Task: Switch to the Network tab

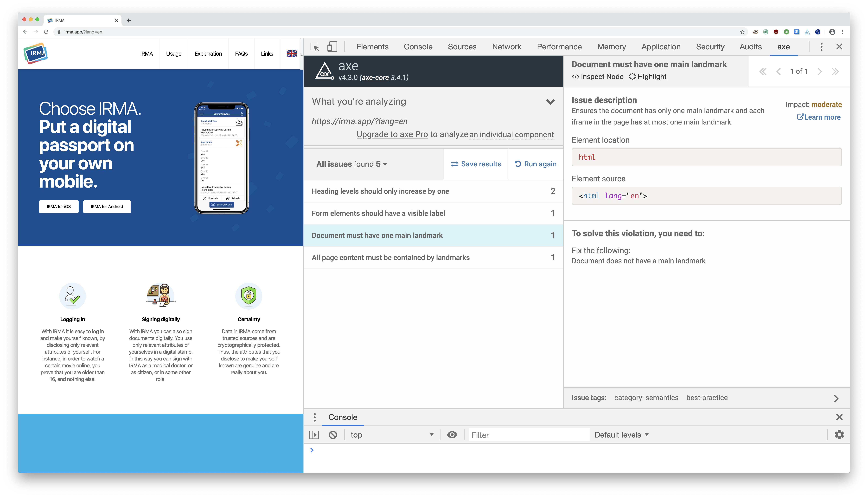Action: coord(506,47)
